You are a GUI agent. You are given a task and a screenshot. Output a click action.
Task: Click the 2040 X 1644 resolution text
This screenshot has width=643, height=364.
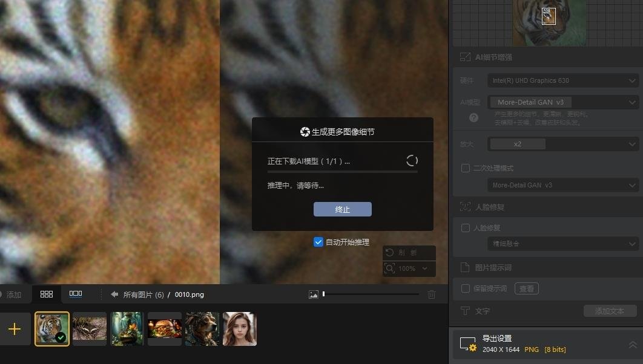coord(501,349)
